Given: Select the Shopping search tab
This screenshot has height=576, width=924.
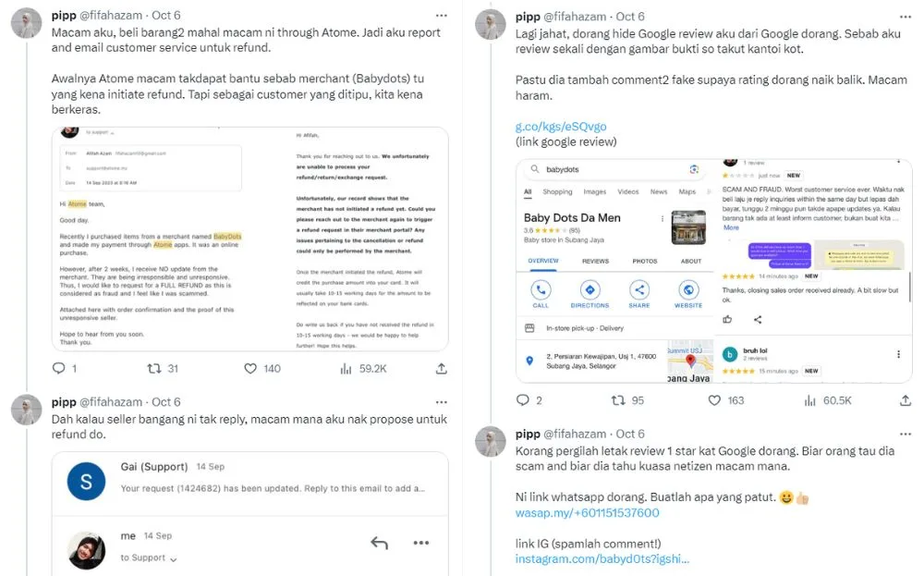Looking at the screenshot, I should tap(557, 192).
